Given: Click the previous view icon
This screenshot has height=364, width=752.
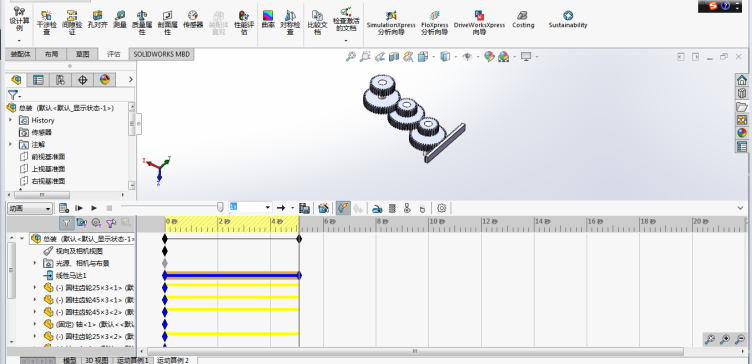Looking at the screenshot, I should coord(379,57).
